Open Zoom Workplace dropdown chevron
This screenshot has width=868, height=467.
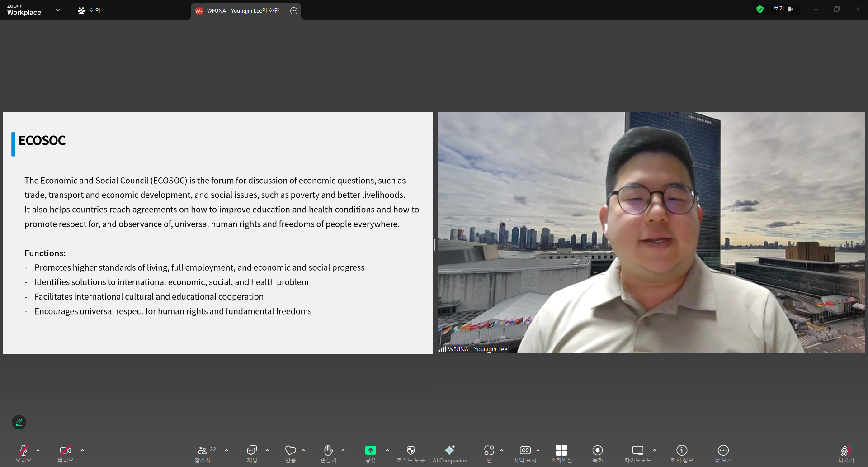tap(58, 10)
